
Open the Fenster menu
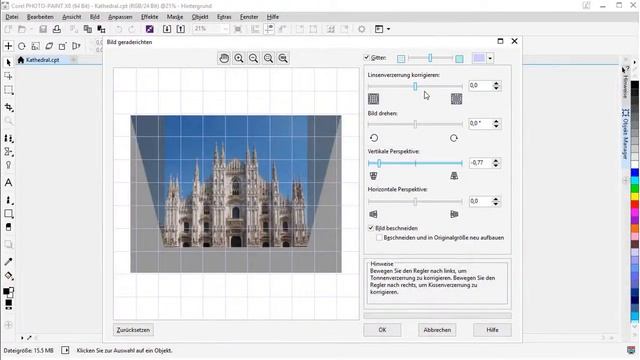249,17
